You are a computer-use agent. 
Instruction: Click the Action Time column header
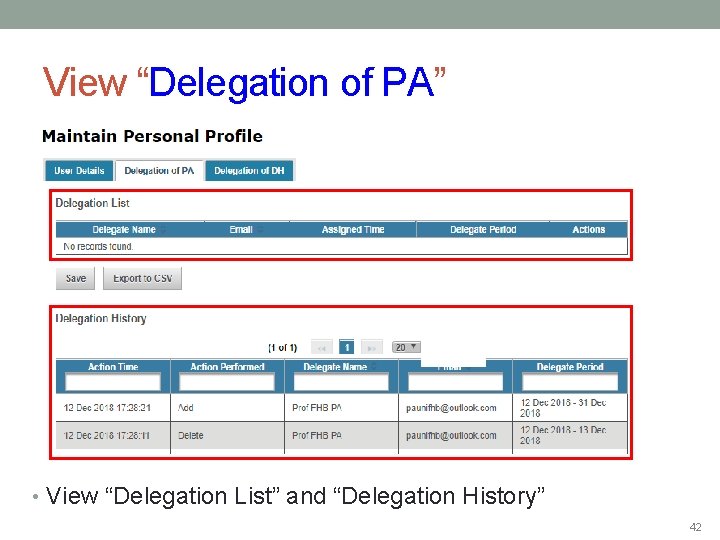(x=113, y=366)
